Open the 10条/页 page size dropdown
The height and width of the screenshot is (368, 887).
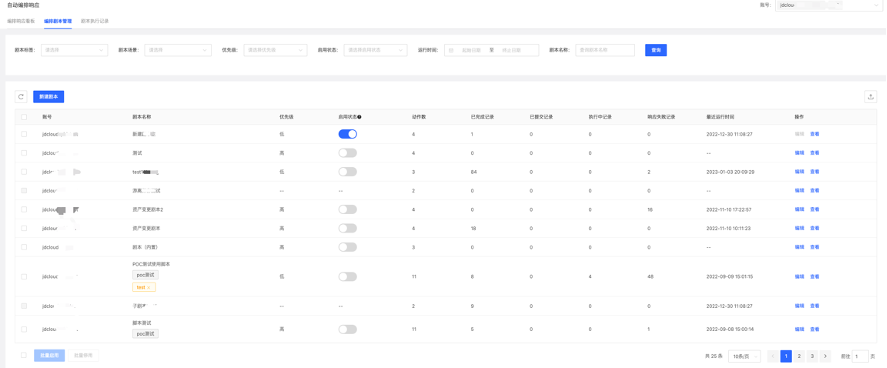744,356
